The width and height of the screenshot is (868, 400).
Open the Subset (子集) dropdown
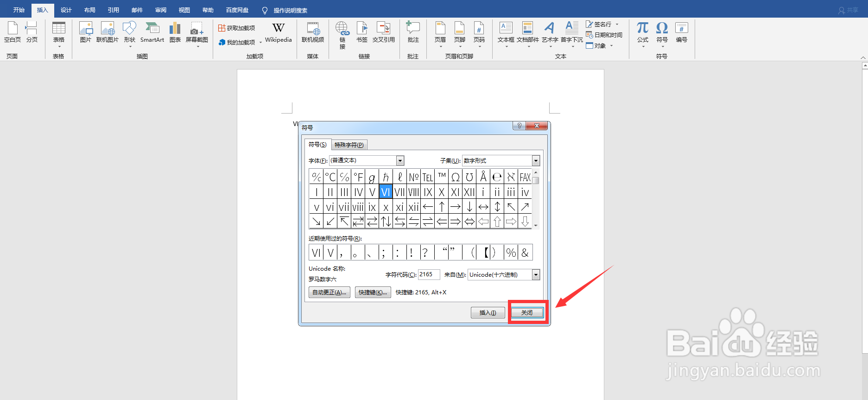[536, 160]
